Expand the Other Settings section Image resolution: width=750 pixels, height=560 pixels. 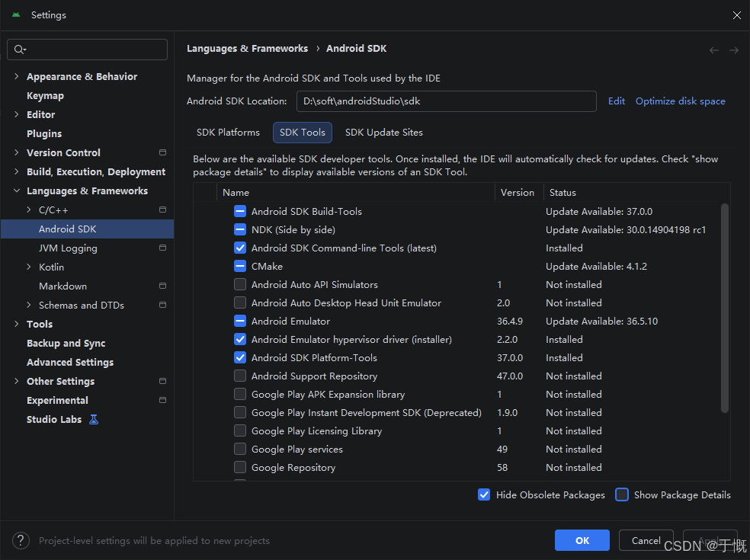coord(17,381)
